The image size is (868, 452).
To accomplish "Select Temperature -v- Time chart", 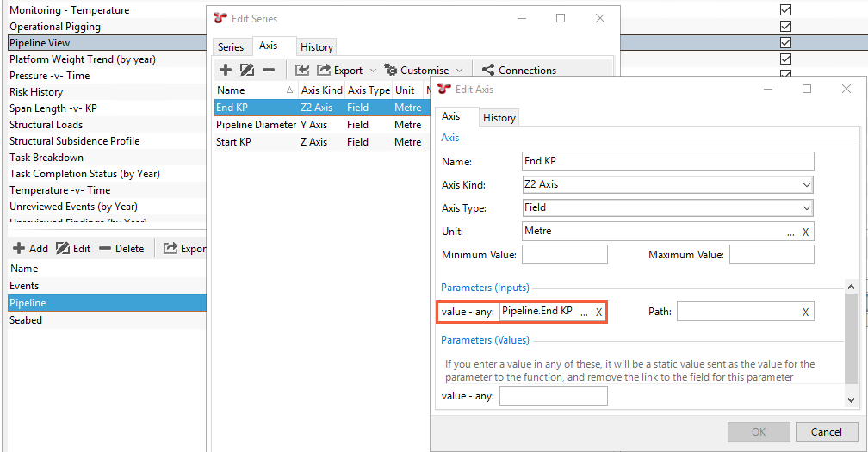I will point(59,189).
